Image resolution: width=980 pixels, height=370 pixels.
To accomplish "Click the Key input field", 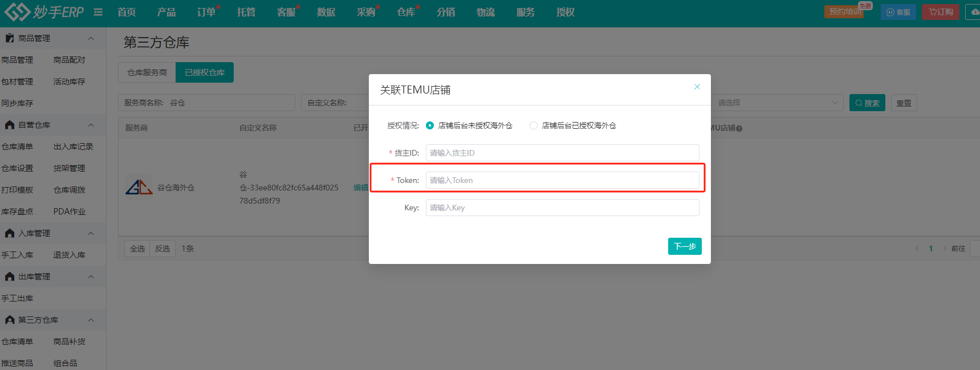I will point(562,208).
